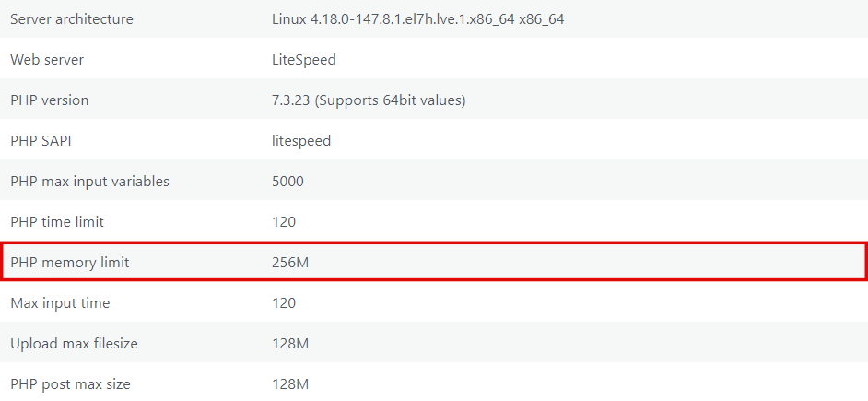This screenshot has height=401, width=868.
Task: Select the lowercase litespeed SAPI value
Action: coord(301,141)
